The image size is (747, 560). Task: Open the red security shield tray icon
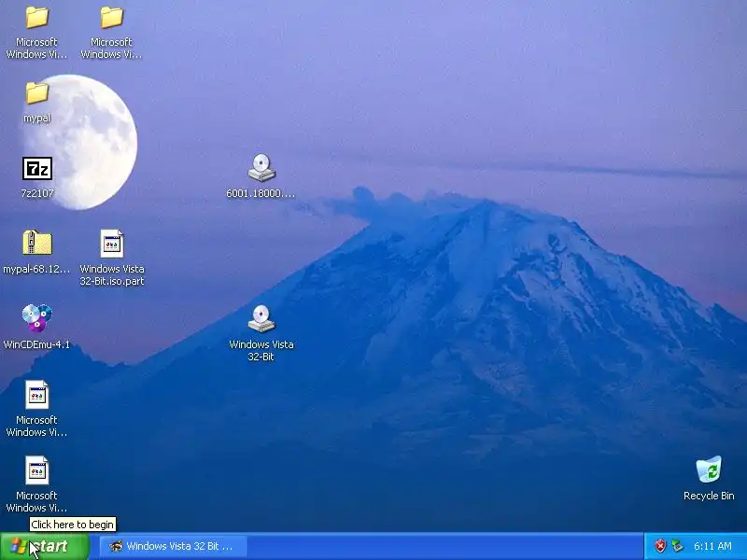click(660, 546)
